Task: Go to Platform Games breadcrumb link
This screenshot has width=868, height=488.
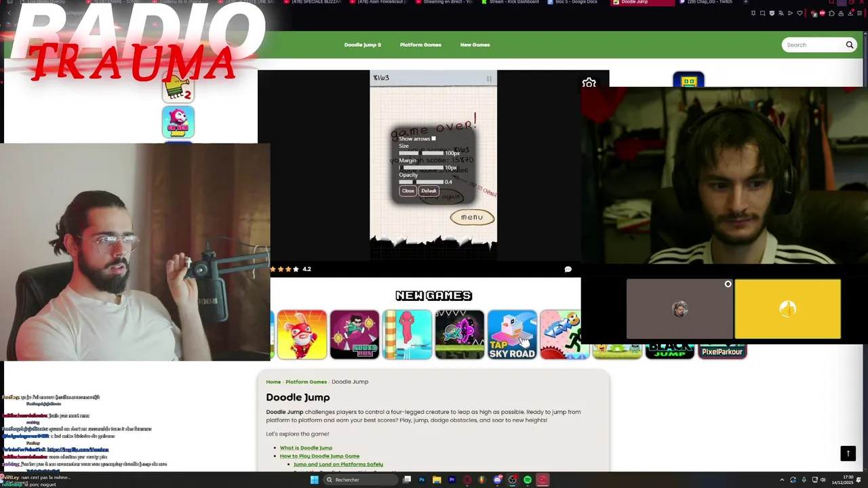Action: 306,382
